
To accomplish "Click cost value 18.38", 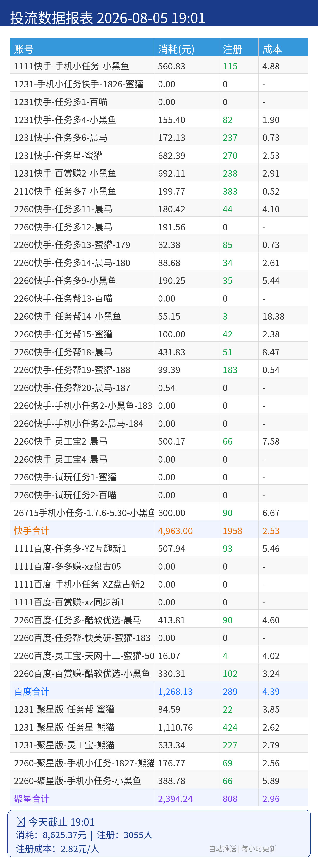I will 274,316.
